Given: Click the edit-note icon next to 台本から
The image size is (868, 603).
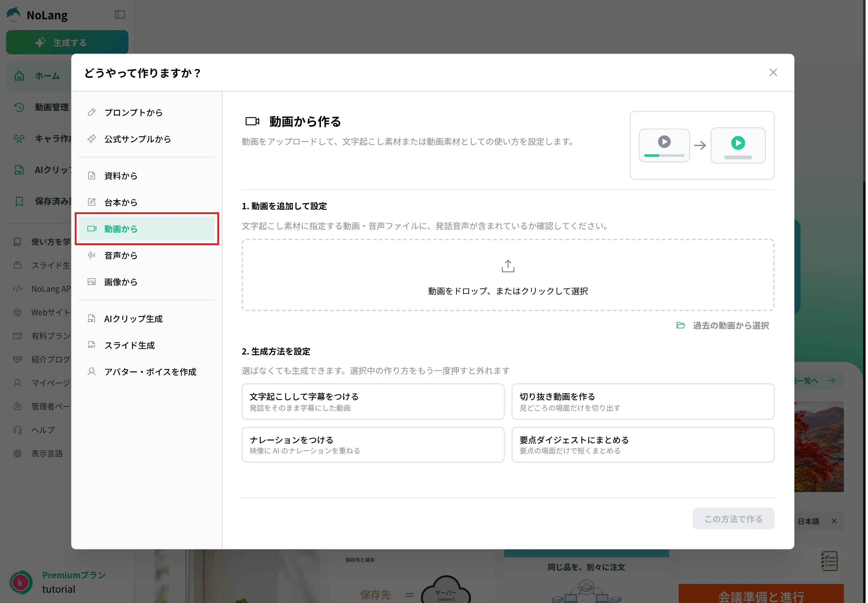Looking at the screenshot, I should [x=91, y=202].
